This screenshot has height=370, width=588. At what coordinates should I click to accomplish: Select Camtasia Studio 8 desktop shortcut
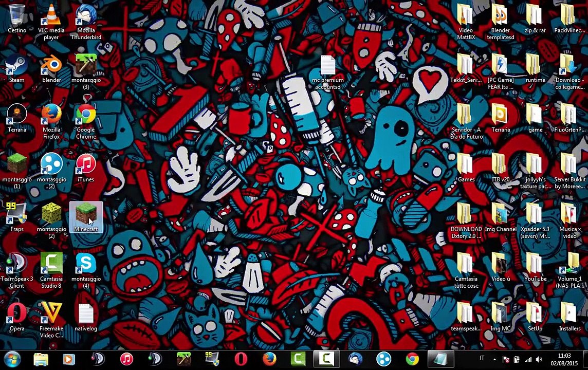51,271
